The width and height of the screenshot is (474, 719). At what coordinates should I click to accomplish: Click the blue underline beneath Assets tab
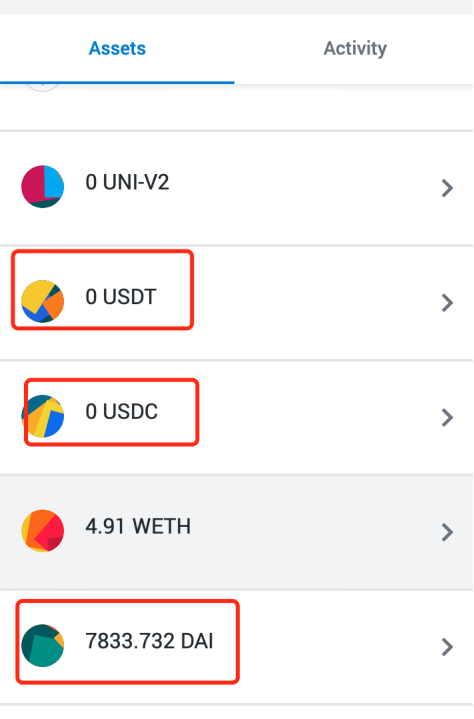click(x=117, y=83)
